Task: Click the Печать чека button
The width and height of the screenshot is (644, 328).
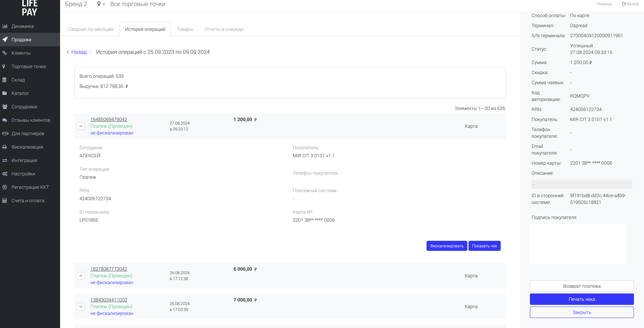Action: coord(582,299)
